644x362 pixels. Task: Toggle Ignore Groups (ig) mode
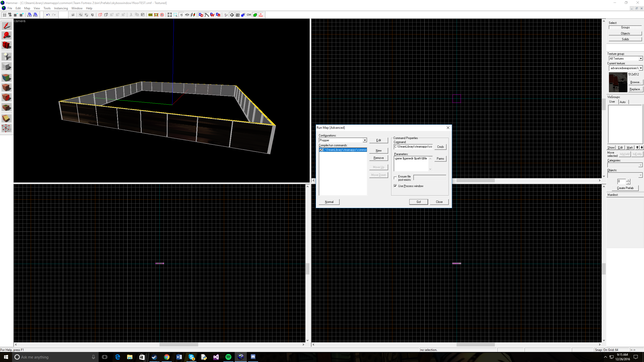coord(92,15)
